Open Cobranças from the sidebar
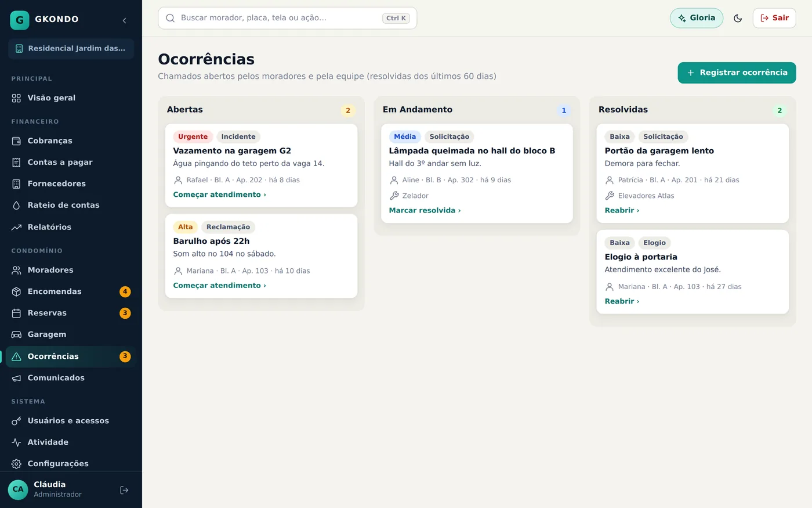The width and height of the screenshot is (812, 508). point(71,140)
